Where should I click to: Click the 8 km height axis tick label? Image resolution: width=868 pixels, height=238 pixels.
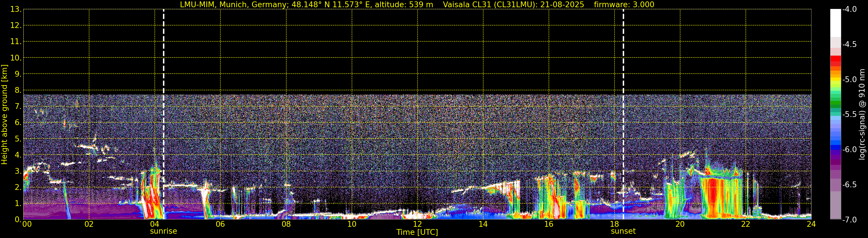click(x=18, y=90)
